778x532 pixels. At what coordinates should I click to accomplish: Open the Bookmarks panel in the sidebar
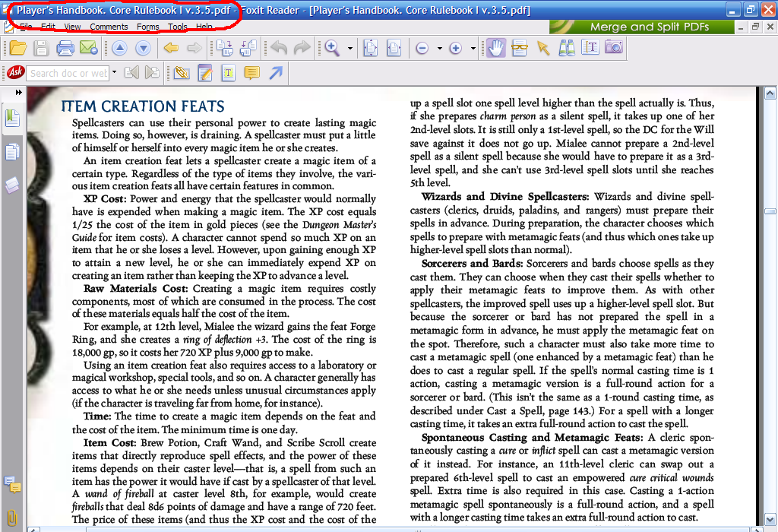click(x=12, y=119)
